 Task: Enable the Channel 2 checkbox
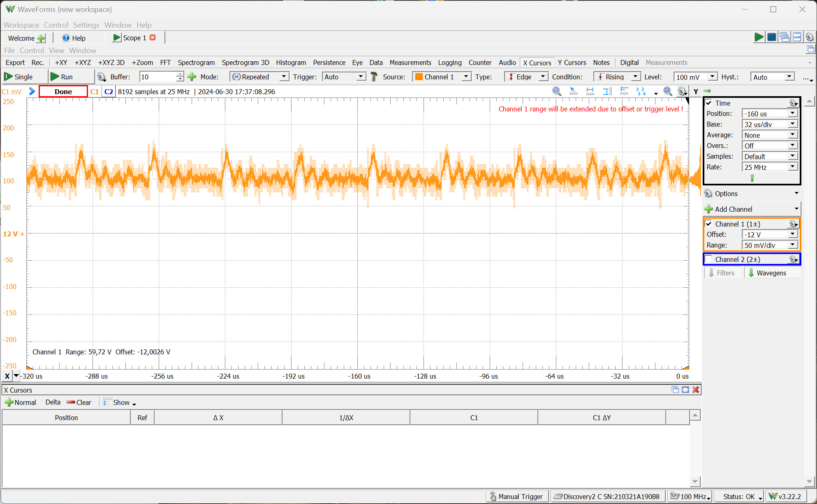(x=709, y=259)
